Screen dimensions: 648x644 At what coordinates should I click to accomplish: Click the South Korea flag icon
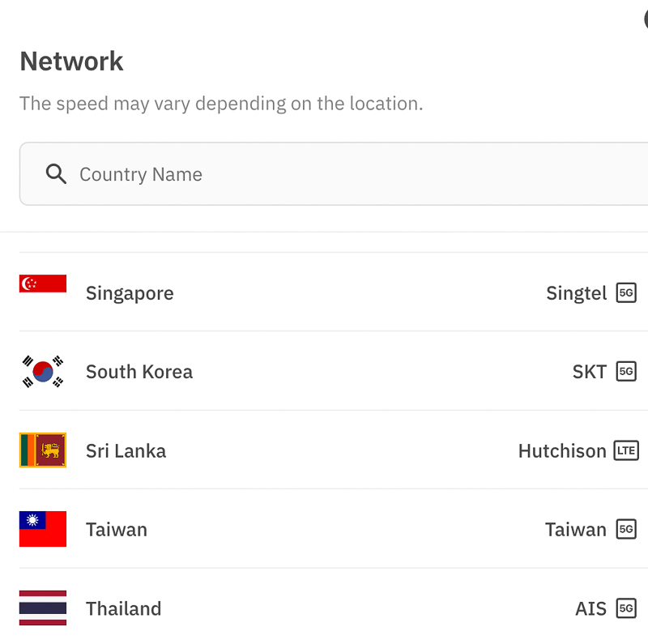(x=42, y=371)
